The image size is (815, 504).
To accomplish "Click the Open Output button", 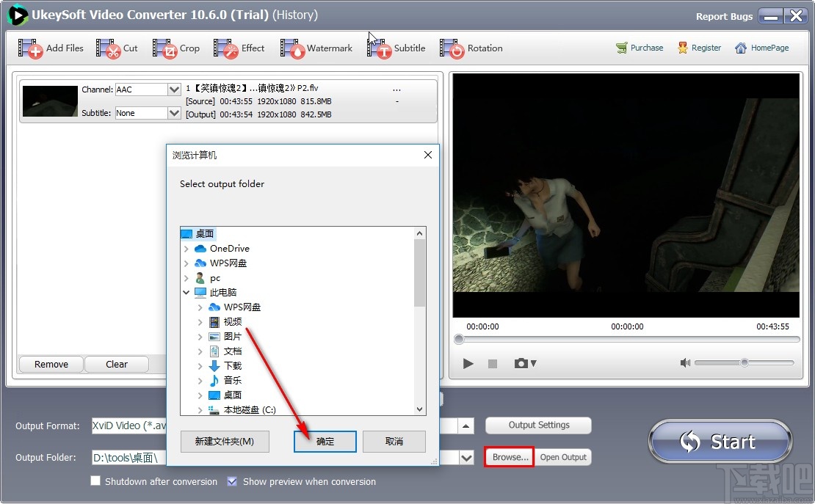I will pyautogui.click(x=563, y=457).
